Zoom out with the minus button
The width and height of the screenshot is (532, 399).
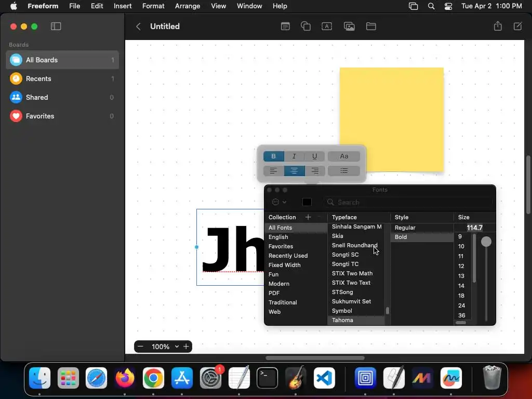click(140, 347)
